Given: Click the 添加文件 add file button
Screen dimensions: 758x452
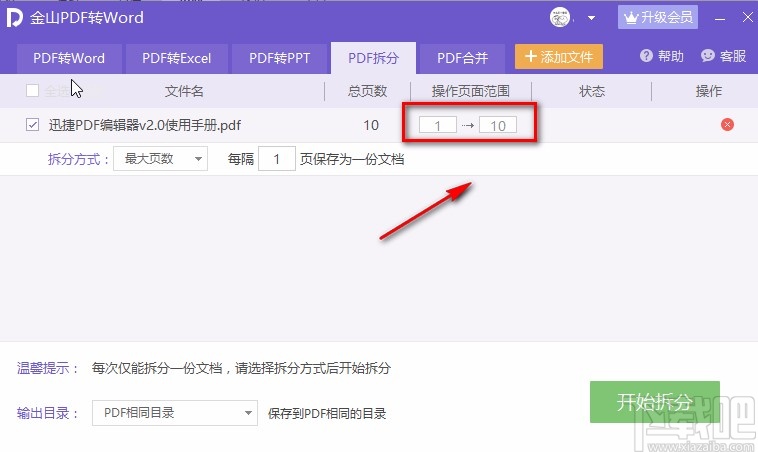Looking at the screenshot, I should point(559,57).
